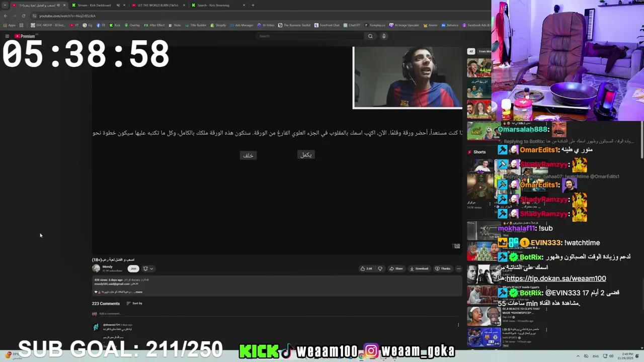The height and width of the screenshot is (362, 644).
Task: Like the video with 3.6K likes
Action: pos(366,268)
